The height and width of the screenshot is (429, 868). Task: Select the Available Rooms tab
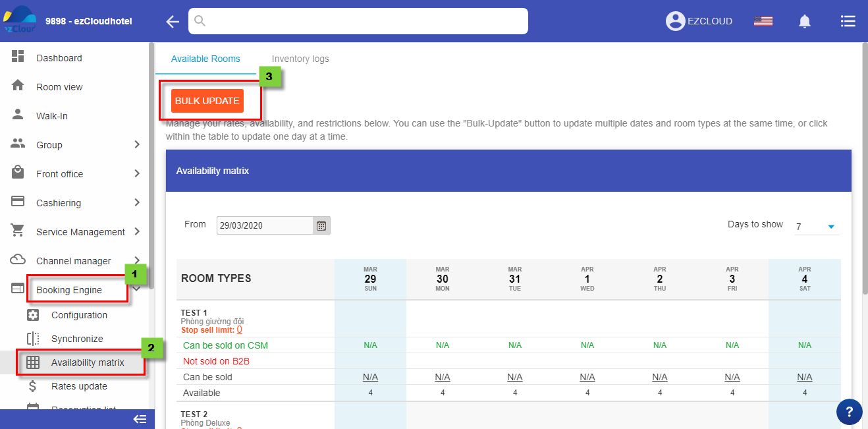205,59
